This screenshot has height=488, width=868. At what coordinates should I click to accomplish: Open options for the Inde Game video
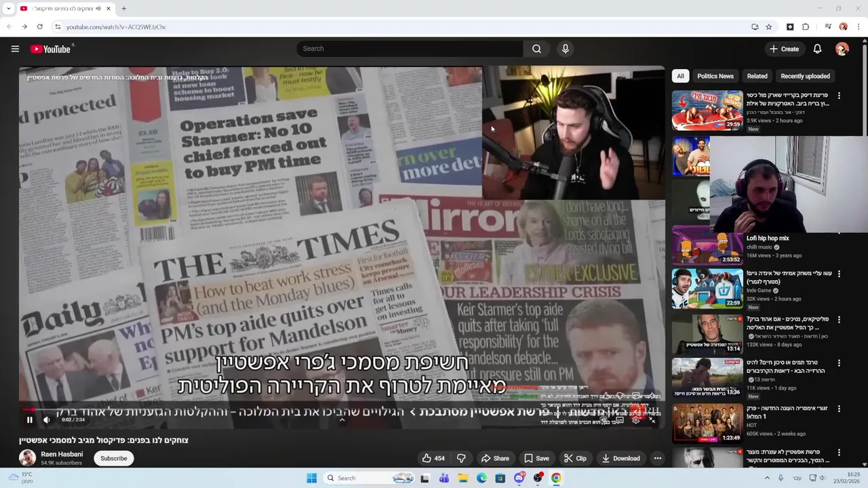[839, 274]
